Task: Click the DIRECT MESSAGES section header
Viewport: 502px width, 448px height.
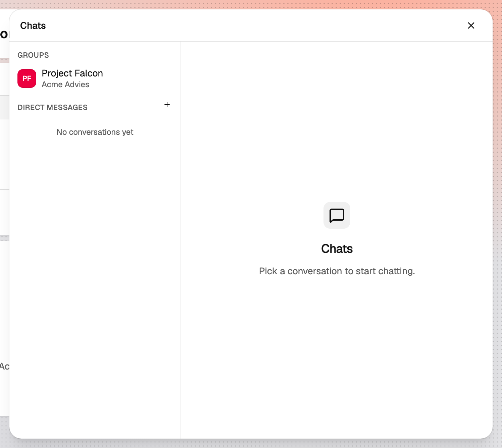Action: click(x=53, y=107)
